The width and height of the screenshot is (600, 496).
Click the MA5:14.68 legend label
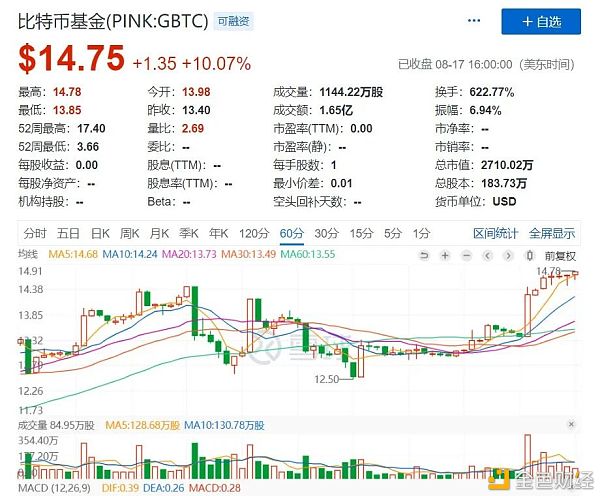pyautogui.click(x=73, y=254)
